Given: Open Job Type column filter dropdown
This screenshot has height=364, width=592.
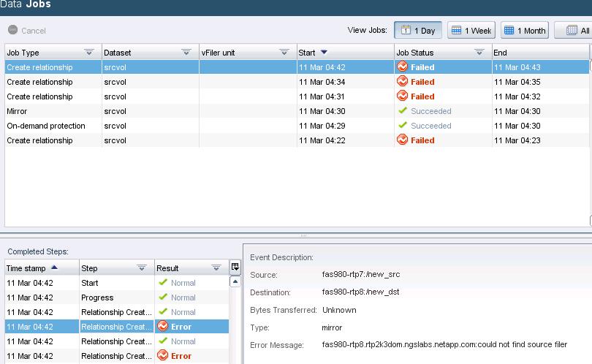Looking at the screenshot, I should coord(89,53).
